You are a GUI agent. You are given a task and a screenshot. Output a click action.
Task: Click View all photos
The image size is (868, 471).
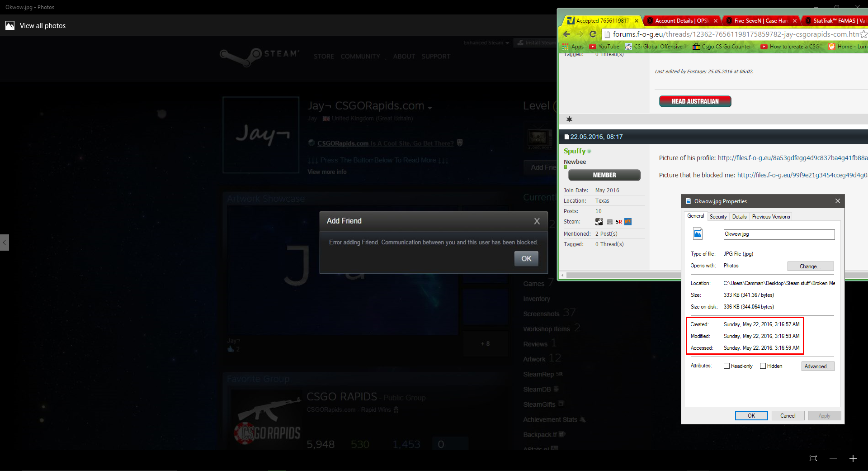coord(42,26)
